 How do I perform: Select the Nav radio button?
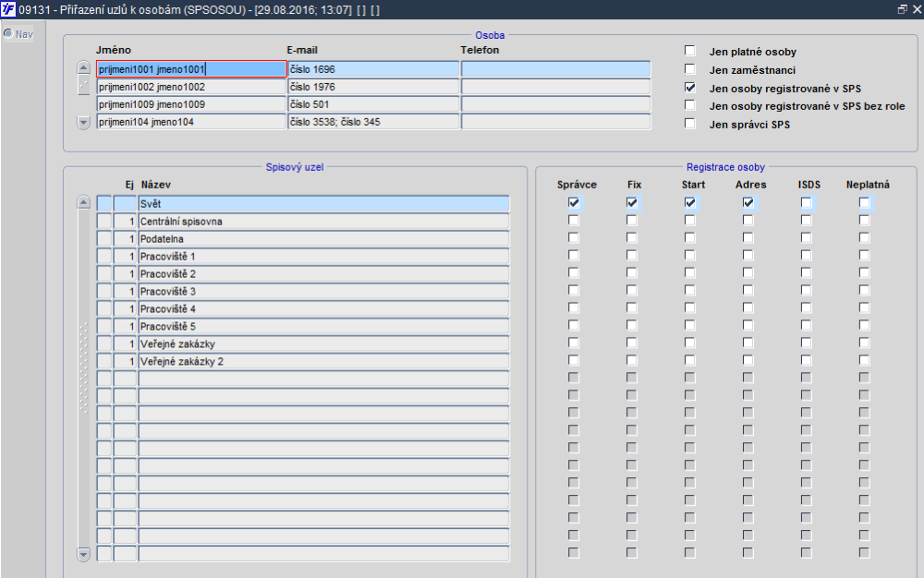pyautogui.click(x=8, y=33)
